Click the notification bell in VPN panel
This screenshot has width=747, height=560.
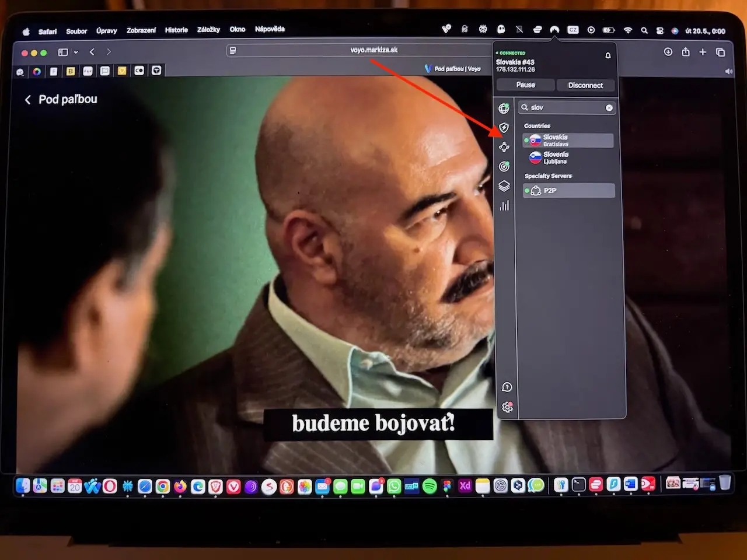click(608, 55)
